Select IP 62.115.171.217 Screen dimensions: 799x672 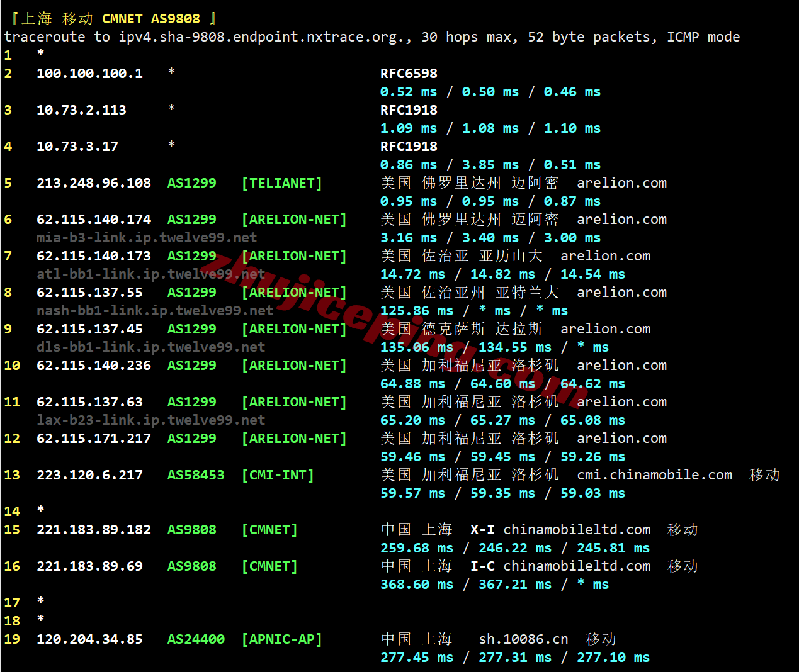click(94, 439)
